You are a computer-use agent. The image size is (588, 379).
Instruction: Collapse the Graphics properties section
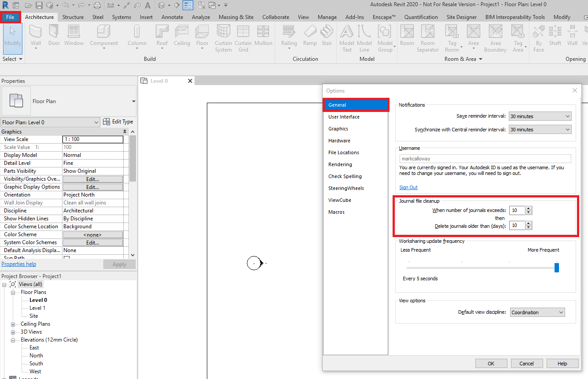[125, 132]
